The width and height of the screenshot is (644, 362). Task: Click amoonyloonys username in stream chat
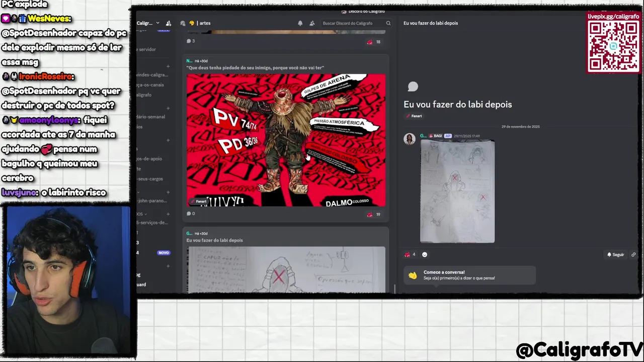[49, 121]
